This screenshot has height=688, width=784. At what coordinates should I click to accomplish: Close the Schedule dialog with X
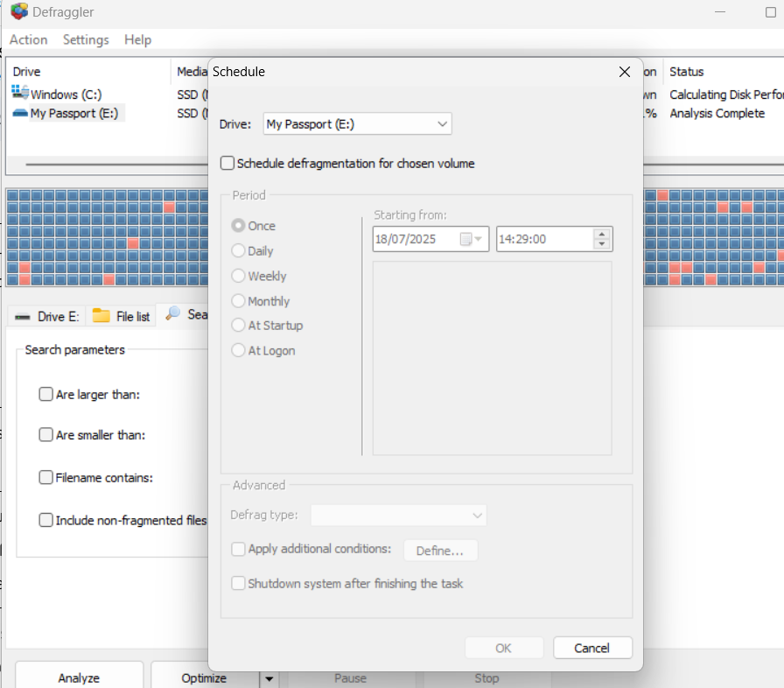click(624, 72)
